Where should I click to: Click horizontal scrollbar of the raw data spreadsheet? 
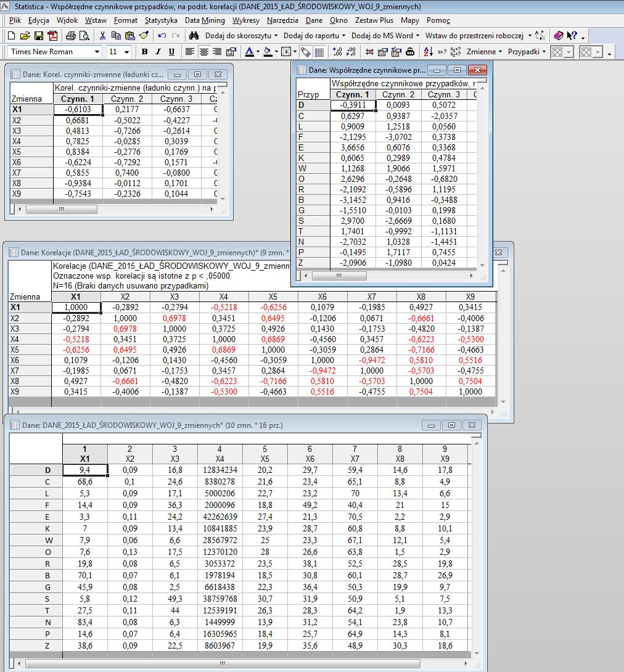tap(223, 663)
